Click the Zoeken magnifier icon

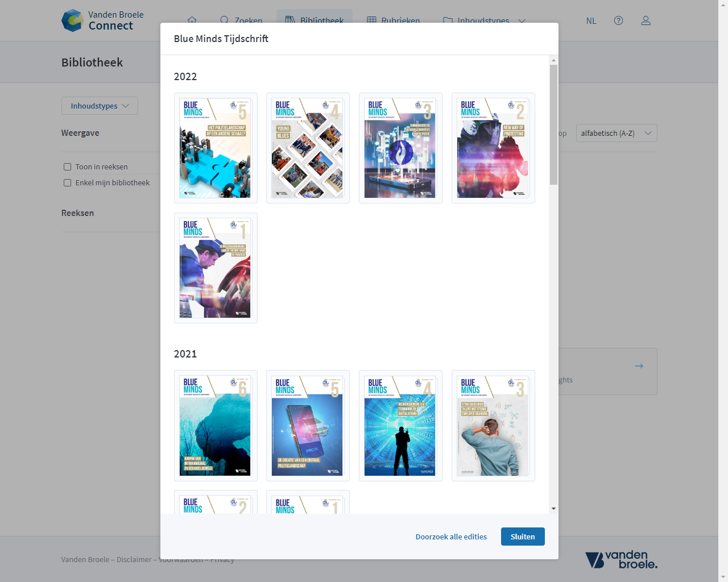[225, 20]
